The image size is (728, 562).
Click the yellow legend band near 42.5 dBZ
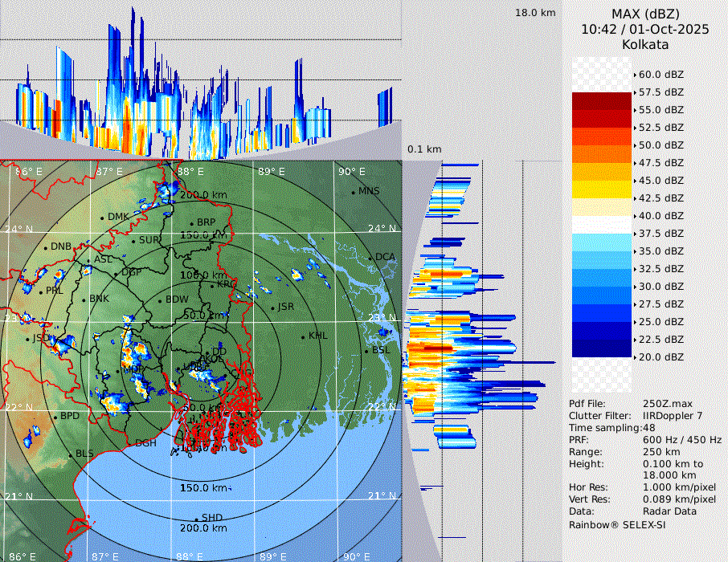[x=601, y=189]
